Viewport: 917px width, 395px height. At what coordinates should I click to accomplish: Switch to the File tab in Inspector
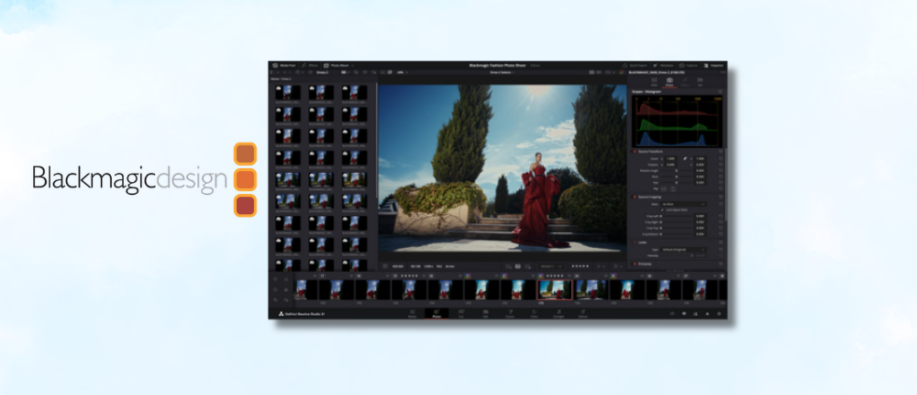click(x=700, y=81)
